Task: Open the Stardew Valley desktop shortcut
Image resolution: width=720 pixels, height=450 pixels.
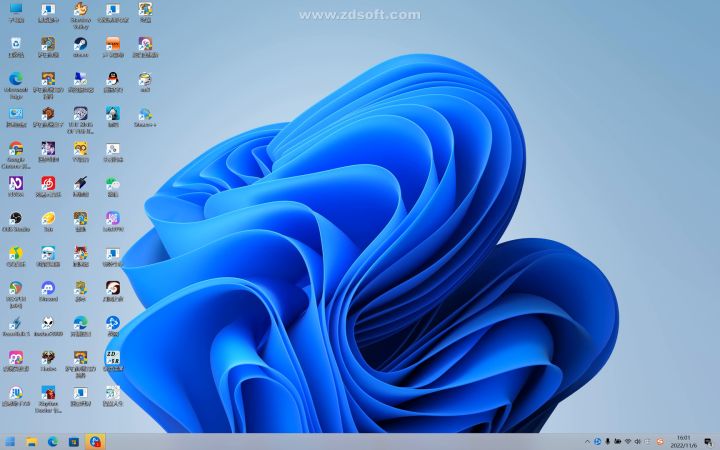Action: (80, 15)
